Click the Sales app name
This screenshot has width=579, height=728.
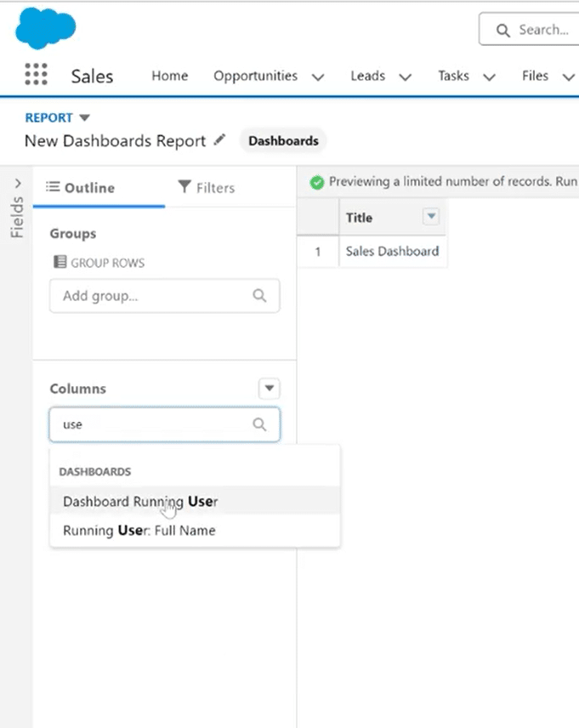(92, 77)
